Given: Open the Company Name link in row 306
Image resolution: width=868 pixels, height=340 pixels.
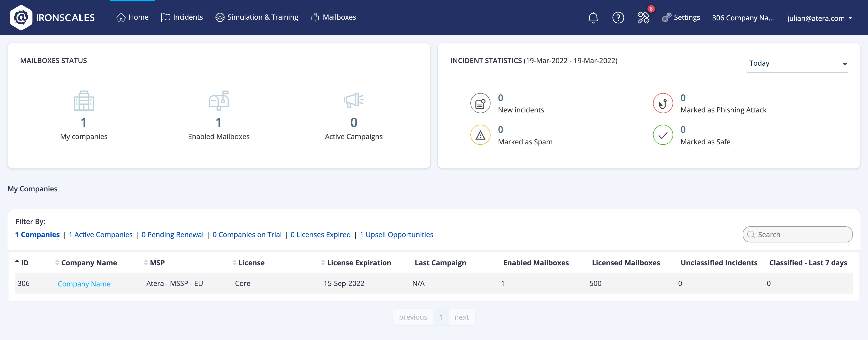Looking at the screenshot, I should point(84,284).
